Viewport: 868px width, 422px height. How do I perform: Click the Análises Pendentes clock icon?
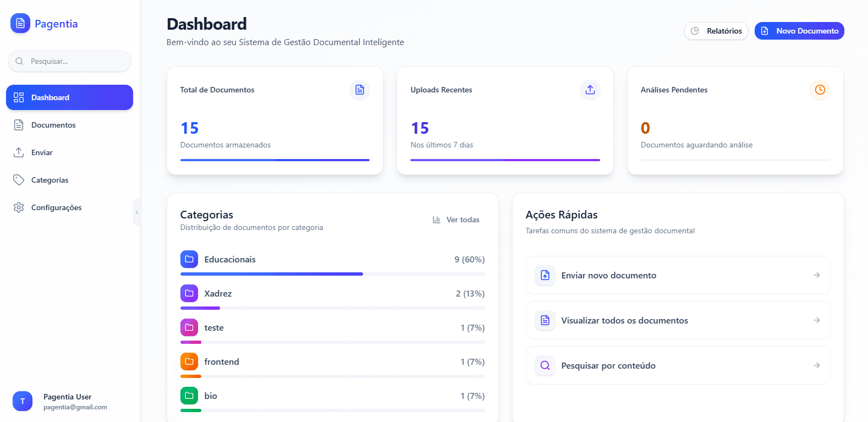[820, 90]
